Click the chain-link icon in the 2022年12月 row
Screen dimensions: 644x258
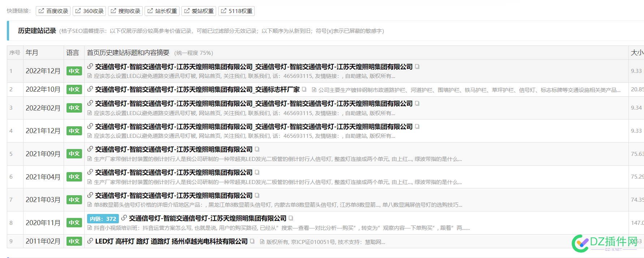pyautogui.click(x=90, y=66)
